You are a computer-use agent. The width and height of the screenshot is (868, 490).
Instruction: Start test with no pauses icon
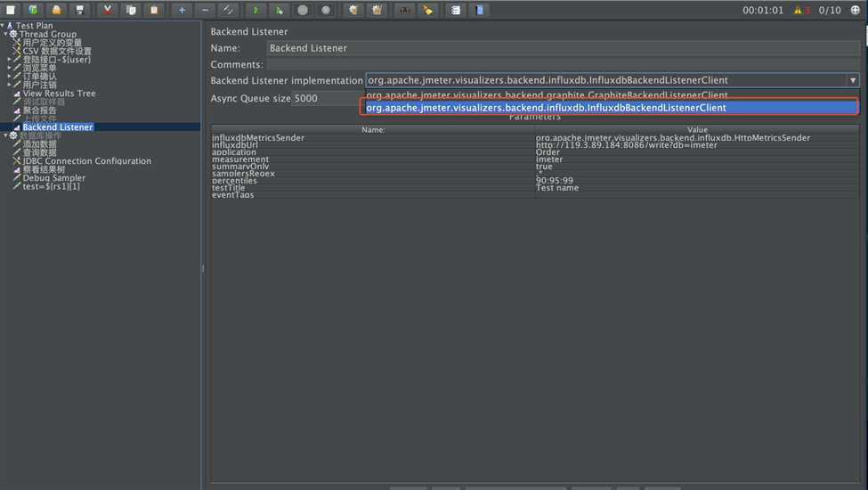tap(279, 10)
